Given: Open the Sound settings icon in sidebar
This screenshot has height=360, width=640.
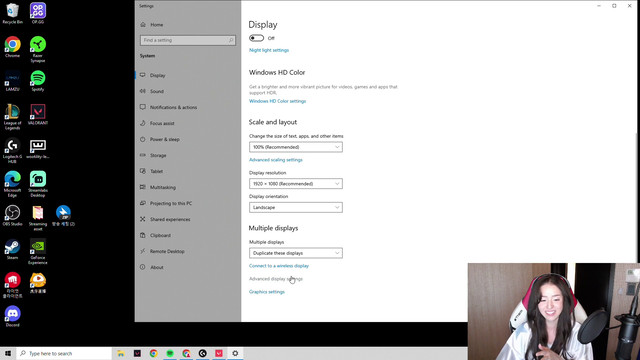Looking at the screenshot, I should (x=143, y=91).
